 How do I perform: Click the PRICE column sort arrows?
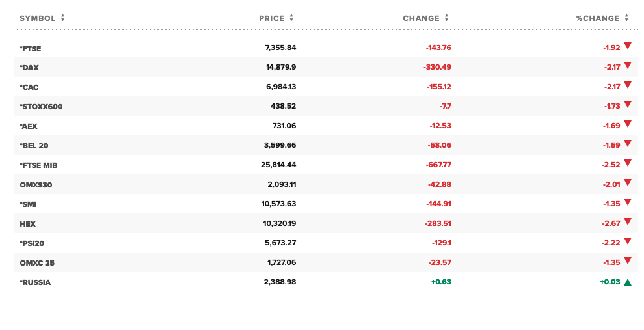pyautogui.click(x=291, y=18)
